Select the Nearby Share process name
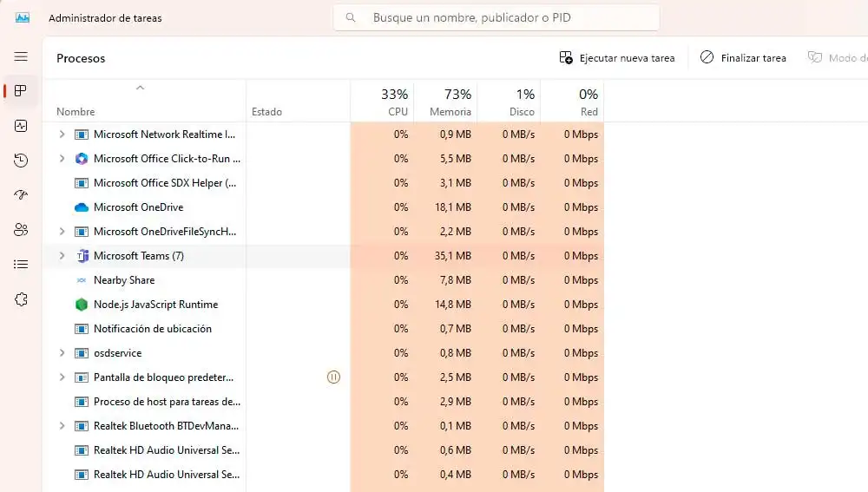 [x=124, y=280]
